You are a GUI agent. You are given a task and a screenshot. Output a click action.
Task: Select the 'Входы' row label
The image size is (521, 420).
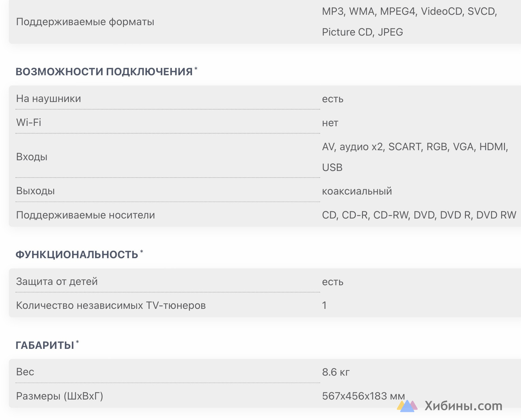coord(32,157)
